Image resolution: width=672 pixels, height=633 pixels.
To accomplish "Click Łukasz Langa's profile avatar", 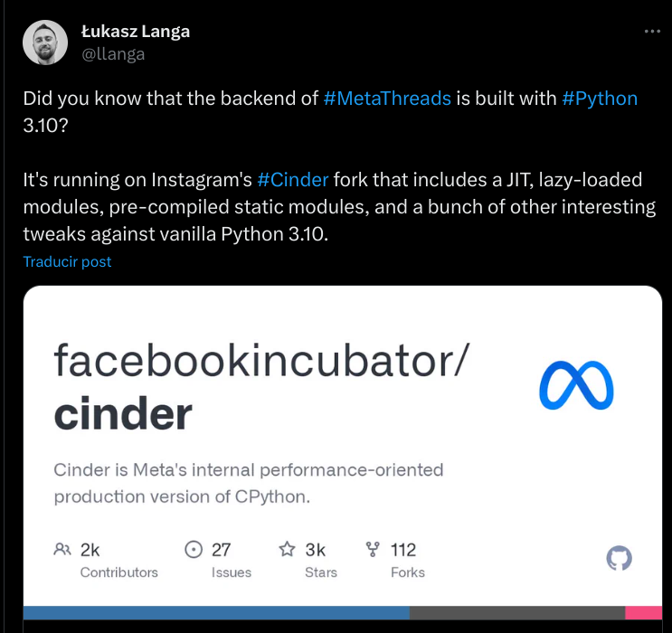I will coord(45,43).
